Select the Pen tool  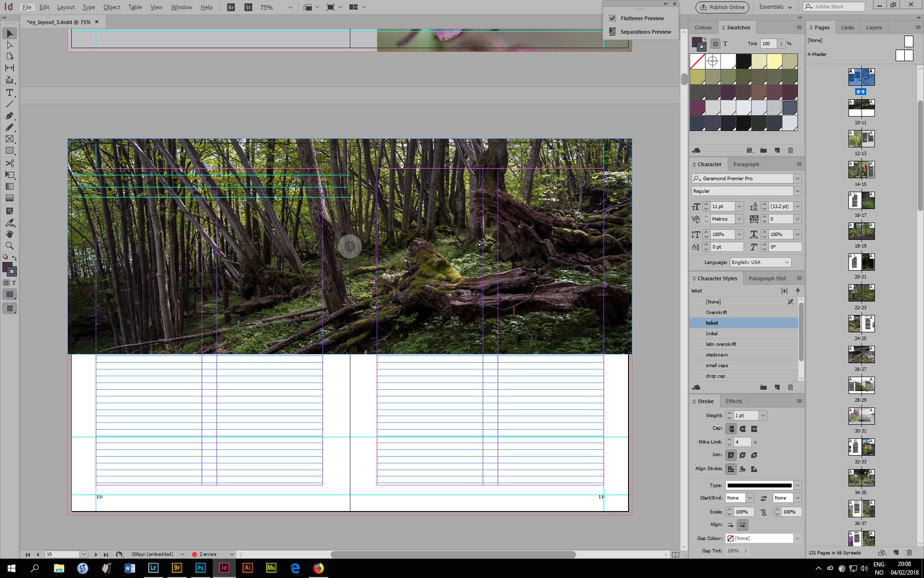[x=9, y=116]
